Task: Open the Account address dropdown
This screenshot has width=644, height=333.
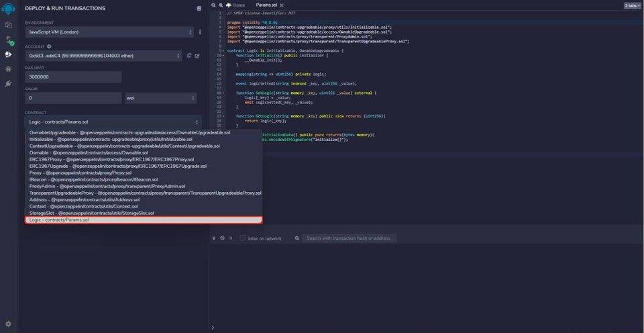Action: (x=103, y=56)
